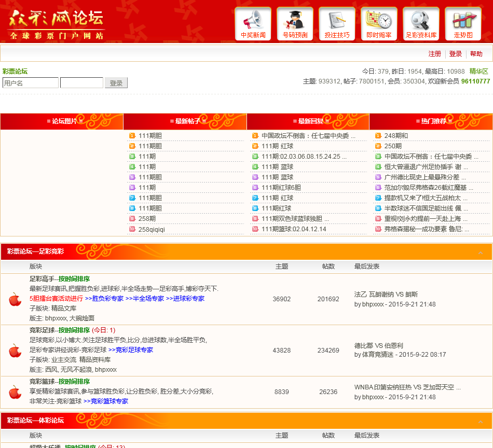Image resolution: width=493 pixels, height=448 pixels.
Task: Select the 最新回复 header tab
Action: coord(308,121)
